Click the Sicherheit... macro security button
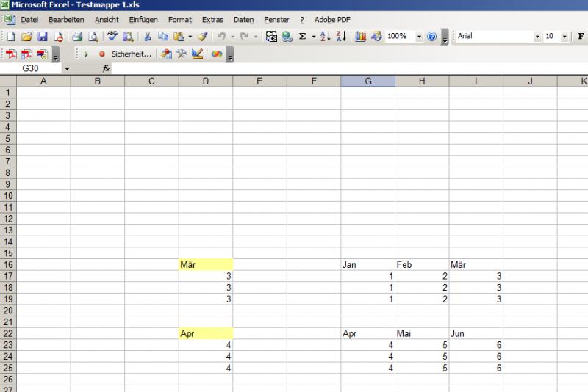Image resolution: width=588 pixels, height=392 pixels. 132,54
